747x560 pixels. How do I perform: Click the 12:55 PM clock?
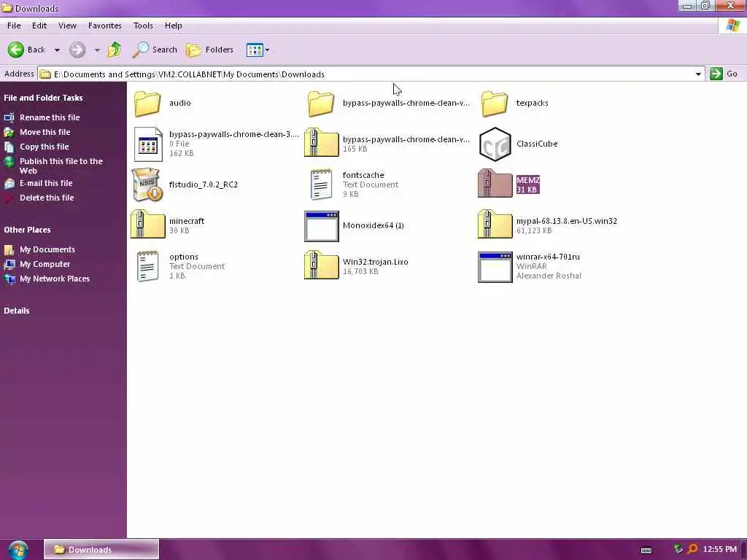(x=719, y=550)
